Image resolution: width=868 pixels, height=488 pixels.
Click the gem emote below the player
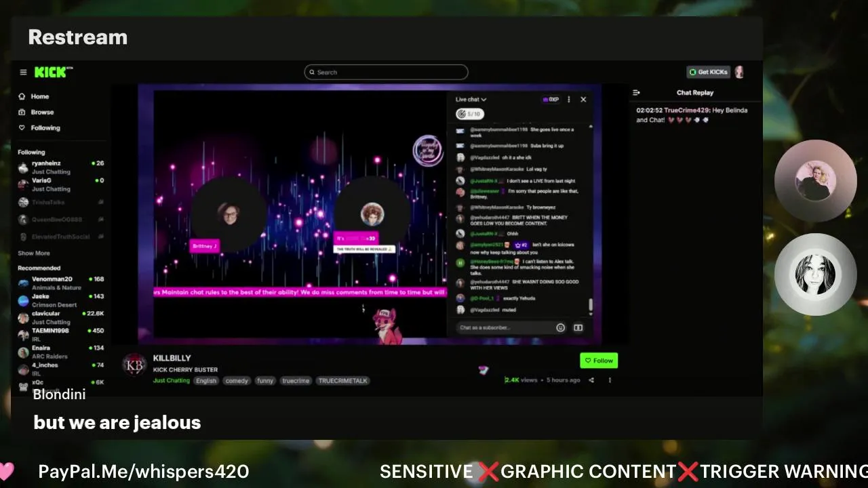point(483,370)
